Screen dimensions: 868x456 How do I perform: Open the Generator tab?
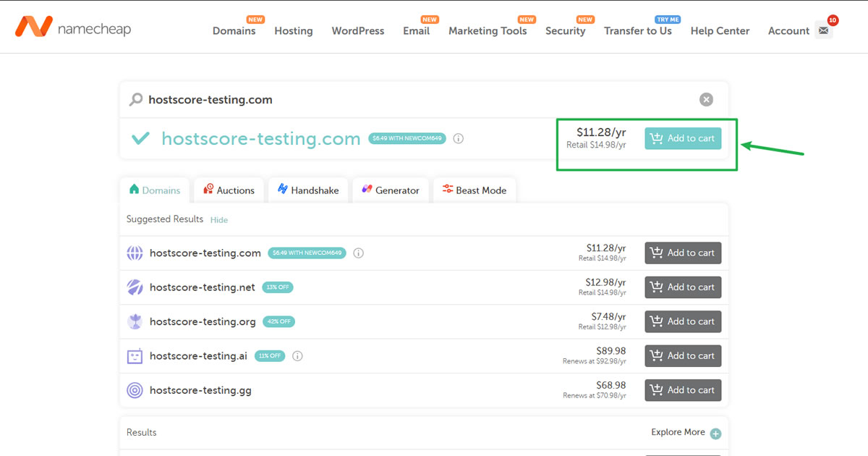click(x=391, y=190)
